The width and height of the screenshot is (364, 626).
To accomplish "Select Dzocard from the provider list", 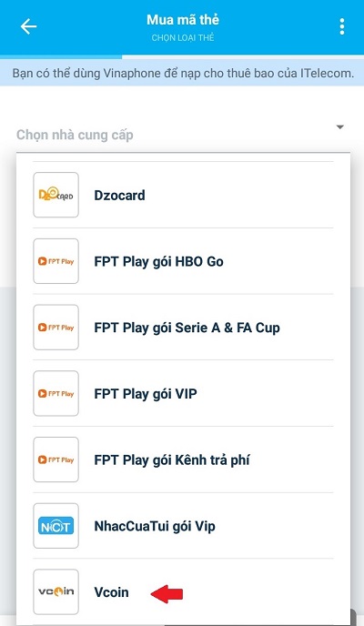I will tap(183, 195).
